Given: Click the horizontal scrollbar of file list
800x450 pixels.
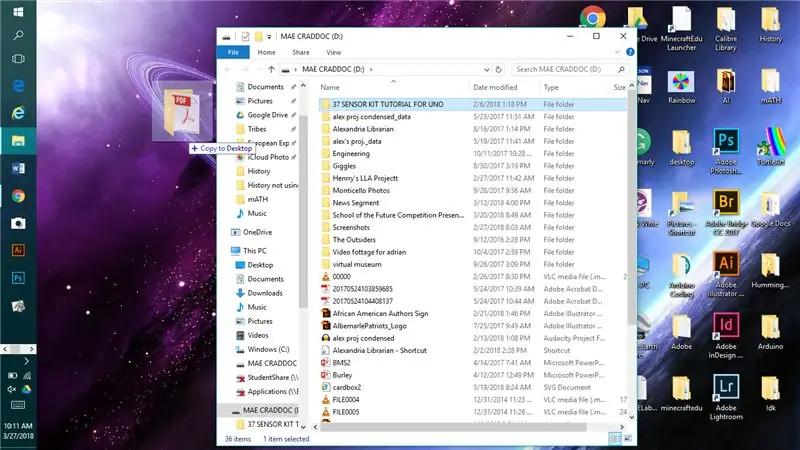Looking at the screenshot, I should point(453,427).
